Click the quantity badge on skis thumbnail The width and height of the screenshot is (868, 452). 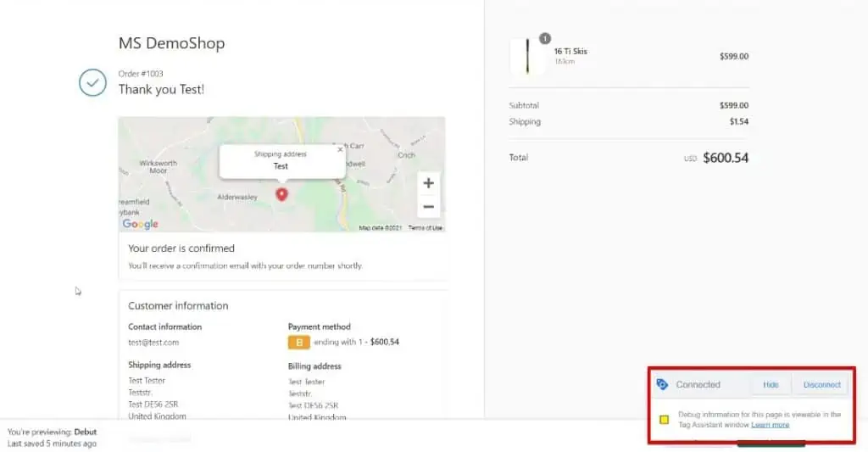point(545,38)
